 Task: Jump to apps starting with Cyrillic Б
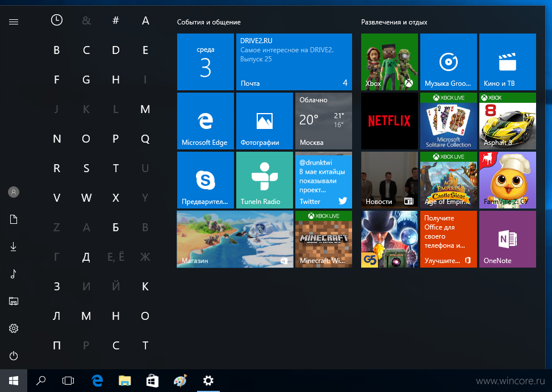tap(115, 227)
